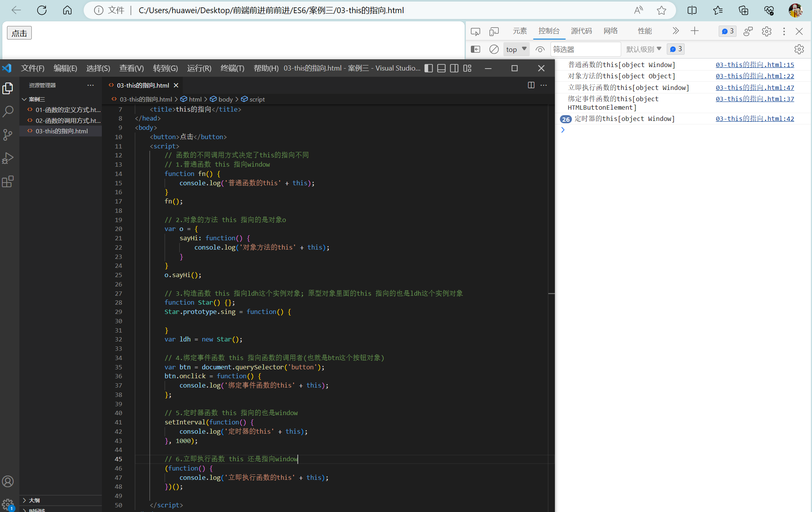The width and height of the screenshot is (812, 512).
Task: Add page to favorites star icon
Action: pos(661,10)
